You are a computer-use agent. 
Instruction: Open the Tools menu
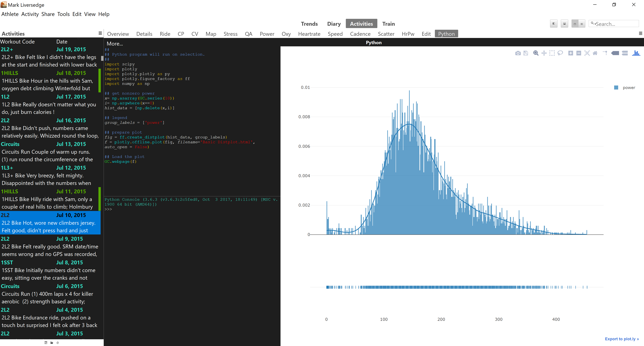coord(63,14)
